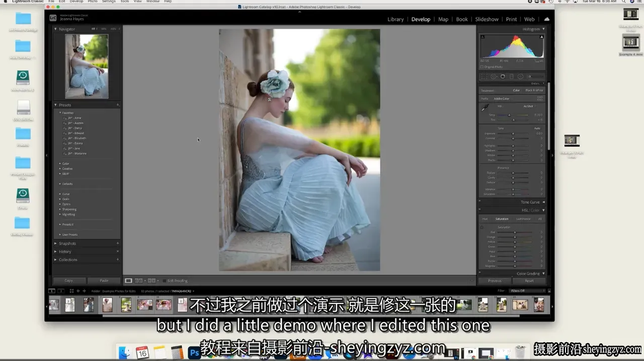Viewport: 644px width, 361px height.
Task: Apply the 'JH* - Anne' preset
Action: pos(74,118)
